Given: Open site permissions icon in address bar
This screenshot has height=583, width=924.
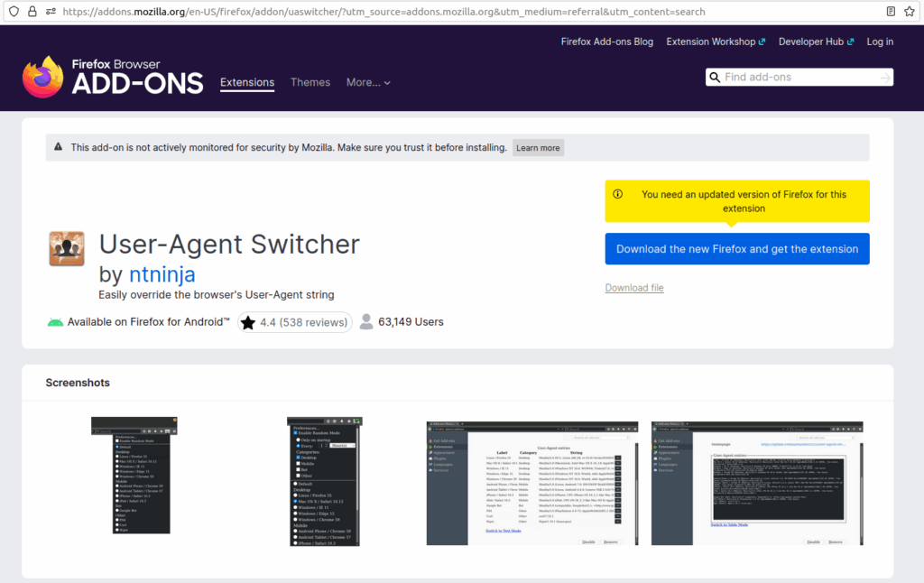Looking at the screenshot, I should 51,11.
